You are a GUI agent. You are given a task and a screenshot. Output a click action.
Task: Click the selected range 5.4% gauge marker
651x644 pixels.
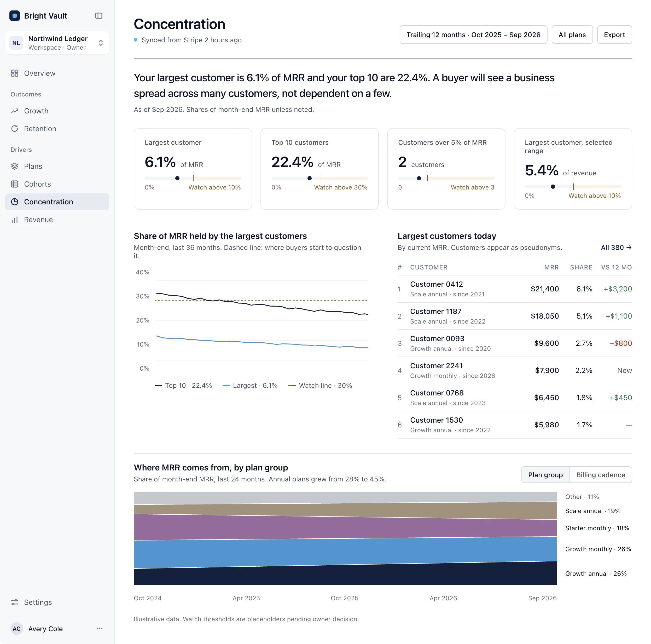[x=553, y=186]
